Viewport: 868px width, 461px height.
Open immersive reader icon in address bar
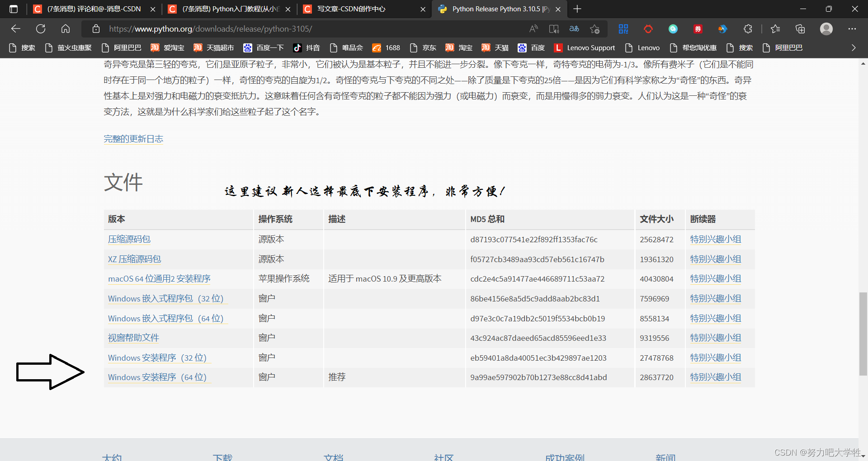(554, 29)
